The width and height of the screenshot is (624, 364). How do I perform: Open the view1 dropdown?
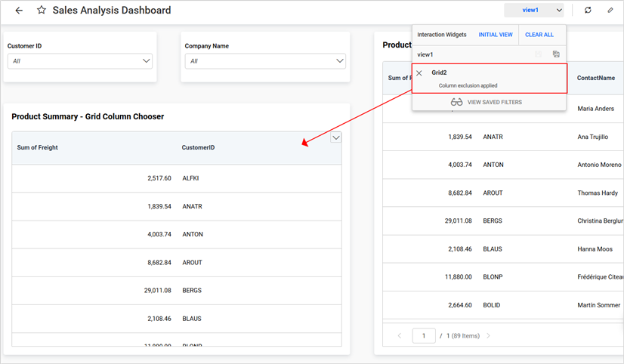tap(534, 11)
